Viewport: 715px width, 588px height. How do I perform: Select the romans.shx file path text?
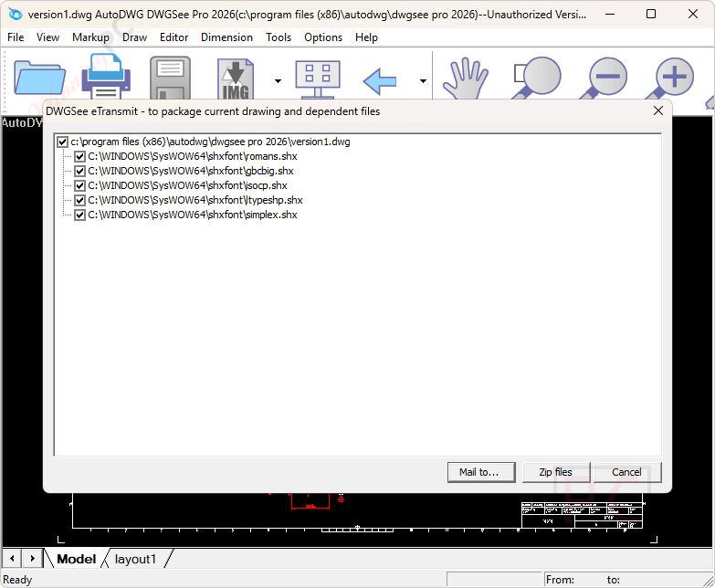tap(193, 156)
